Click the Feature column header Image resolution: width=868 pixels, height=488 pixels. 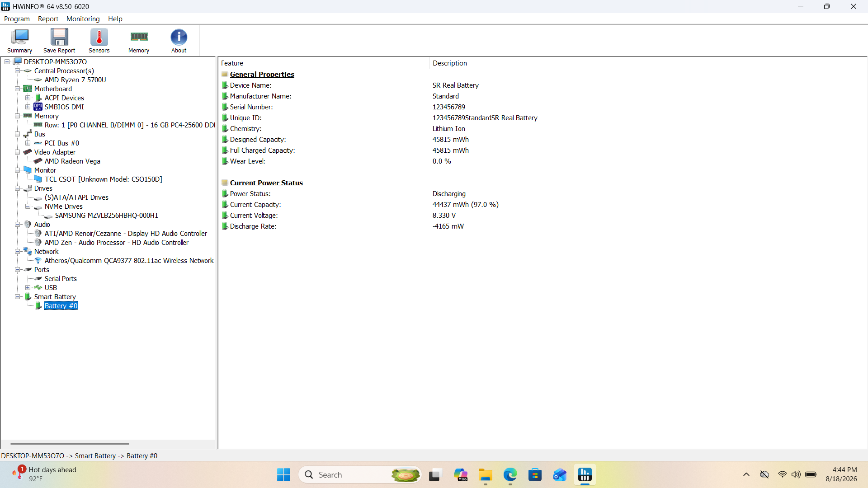tap(324, 63)
